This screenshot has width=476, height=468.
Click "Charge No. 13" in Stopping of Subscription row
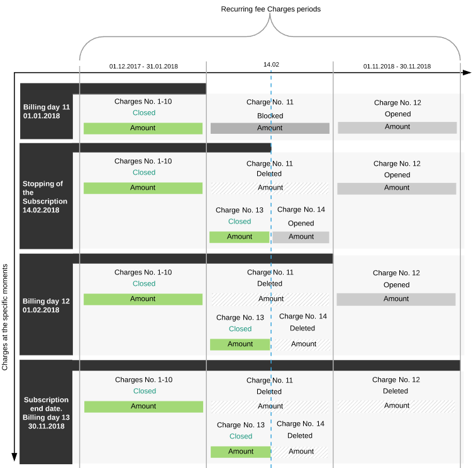(x=240, y=210)
